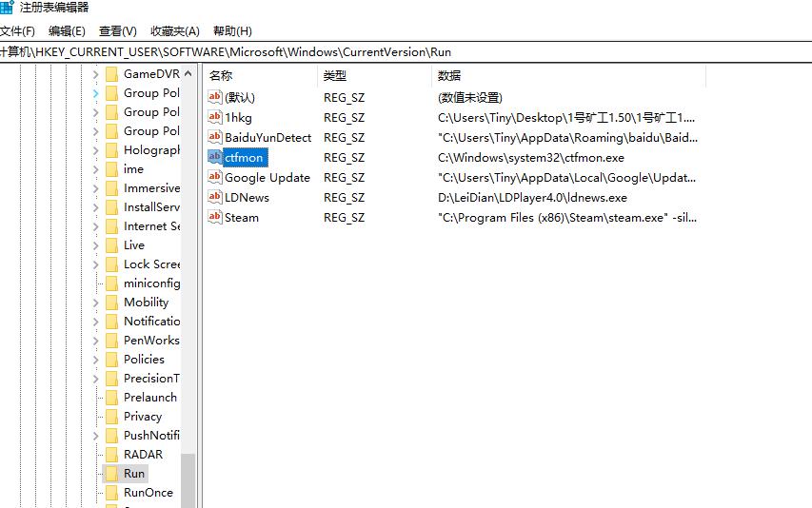
Task: Expand the Internet Settings tree node
Action: pos(96,226)
